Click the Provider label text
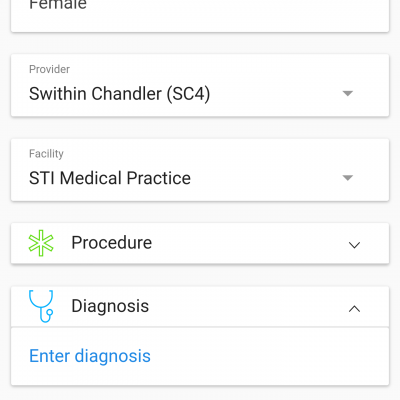 pyautogui.click(x=49, y=69)
